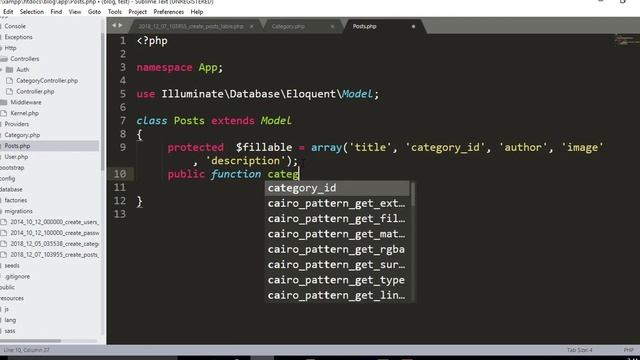Open the Project menu
Image resolution: width=640 pixels, height=360 pixels.
pyautogui.click(x=138, y=12)
